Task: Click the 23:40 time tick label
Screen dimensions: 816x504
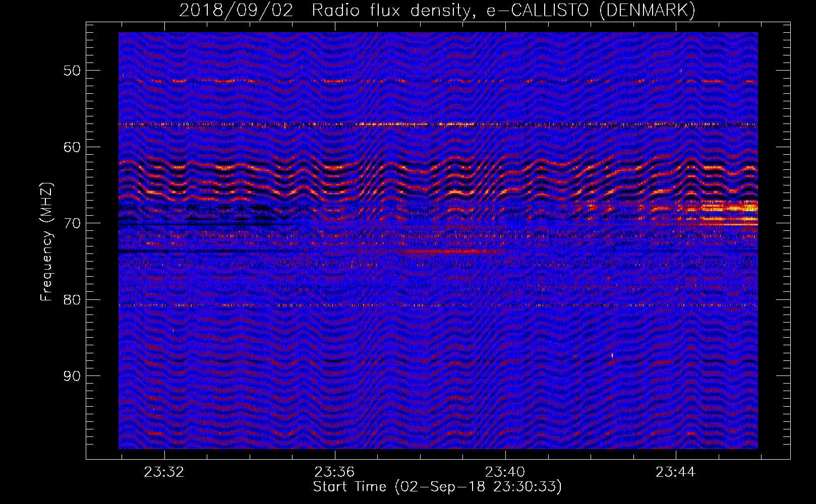Action: (505, 472)
